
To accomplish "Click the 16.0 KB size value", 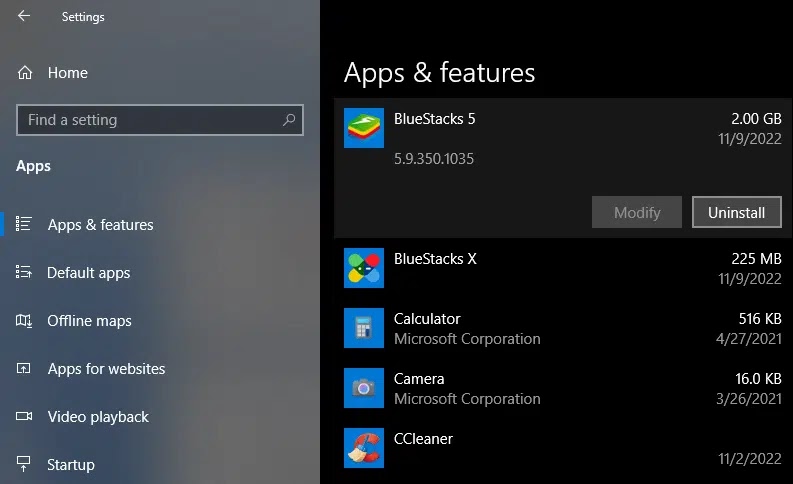I will tap(758, 379).
